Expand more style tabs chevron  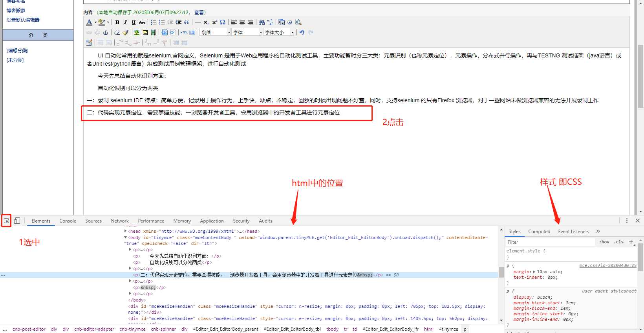[598, 232]
